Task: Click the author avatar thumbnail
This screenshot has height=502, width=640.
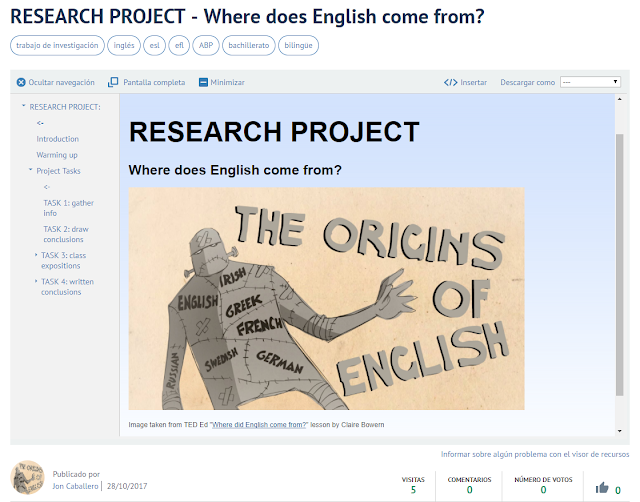Action: pos(27,478)
